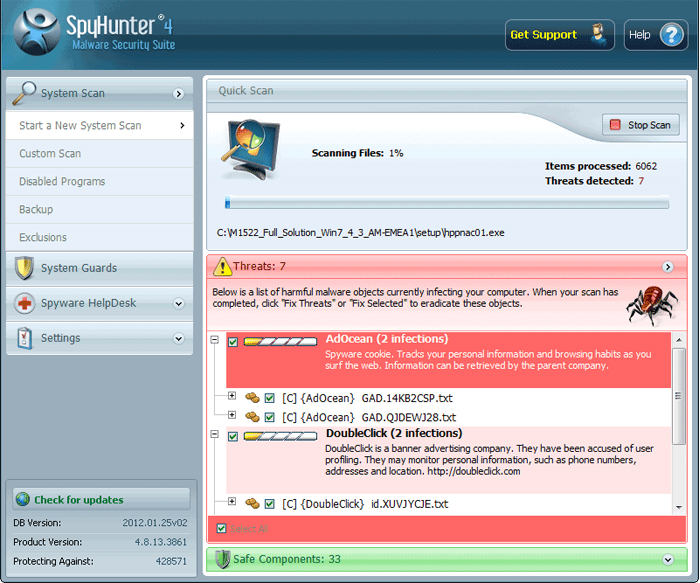Click the Spyware HelpDesk red cross icon
Image resolution: width=700 pixels, height=583 pixels.
24,303
